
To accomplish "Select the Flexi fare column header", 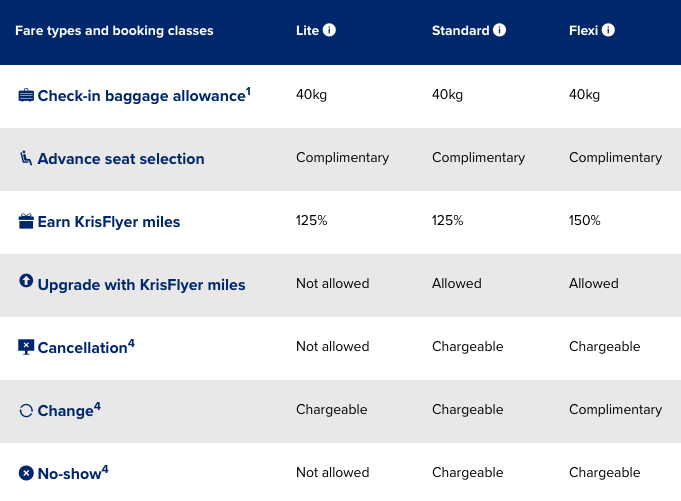I will pos(583,31).
